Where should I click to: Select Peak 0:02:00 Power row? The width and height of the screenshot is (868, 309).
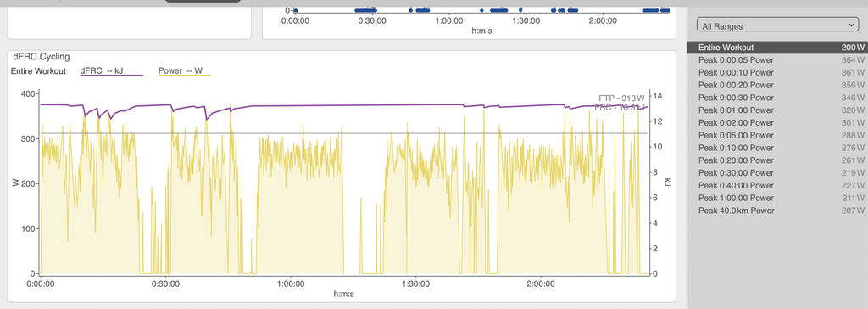tap(777, 122)
